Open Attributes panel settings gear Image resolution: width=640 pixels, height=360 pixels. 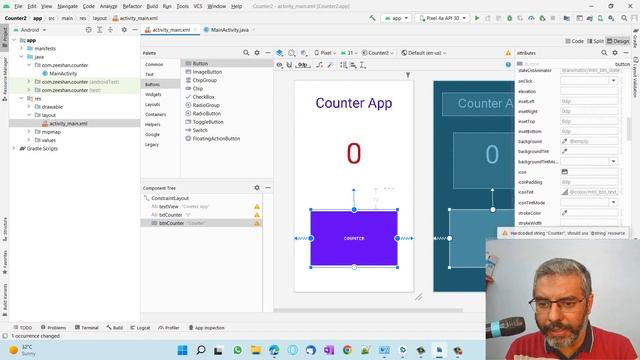(x=615, y=53)
